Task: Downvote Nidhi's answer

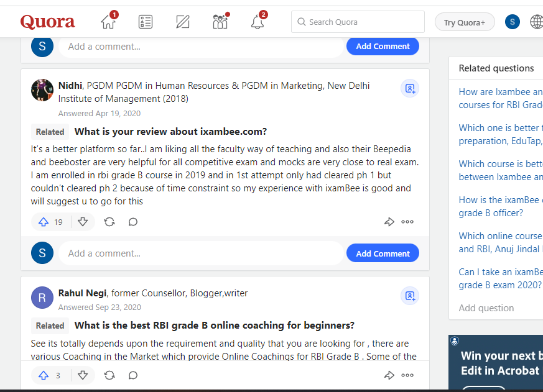Action: point(83,222)
